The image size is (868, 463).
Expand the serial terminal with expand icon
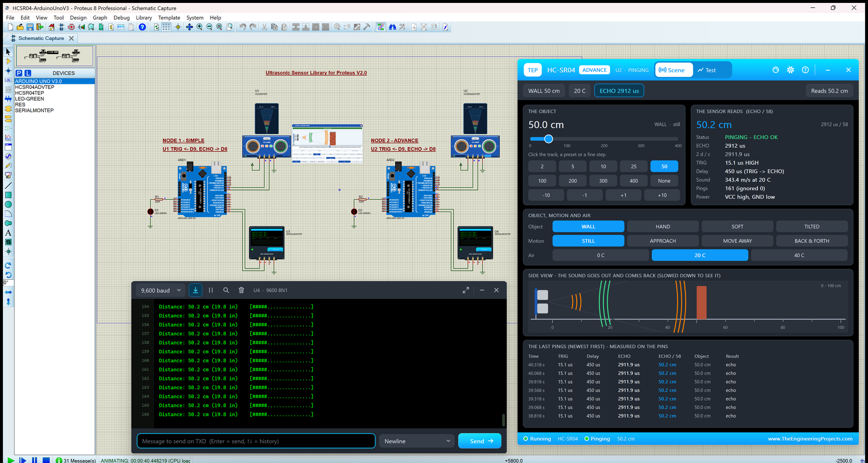tap(466, 291)
